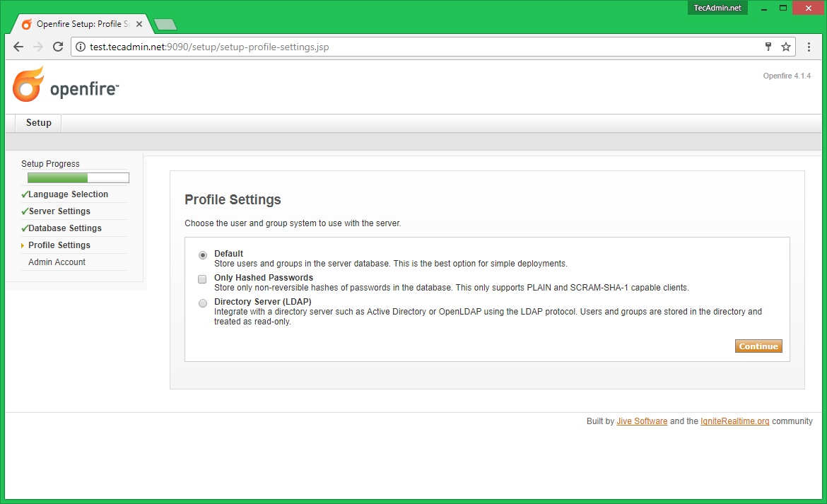Click the Profile Settings heading
This screenshot has height=504, width=827.
click(x=233, y=200)
